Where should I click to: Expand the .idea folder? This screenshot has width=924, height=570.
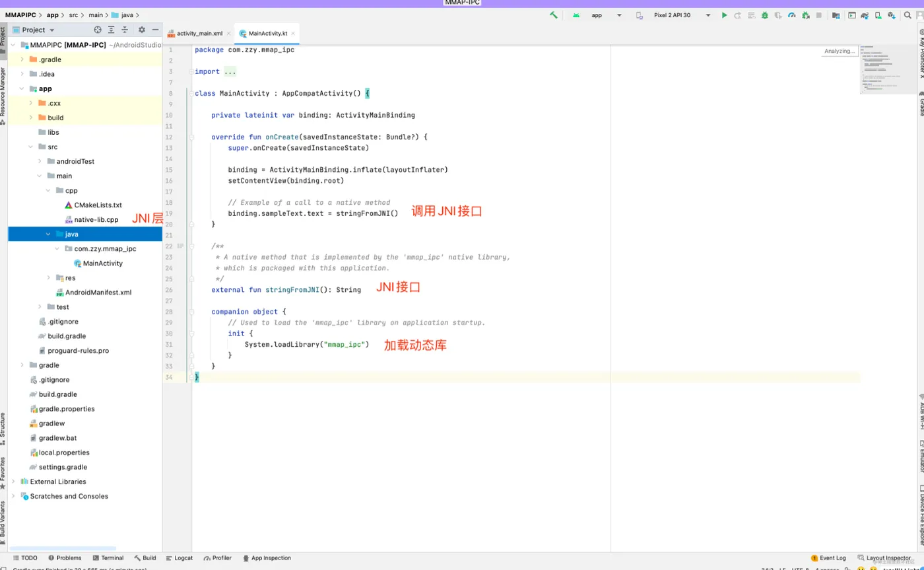click(22, 74)
